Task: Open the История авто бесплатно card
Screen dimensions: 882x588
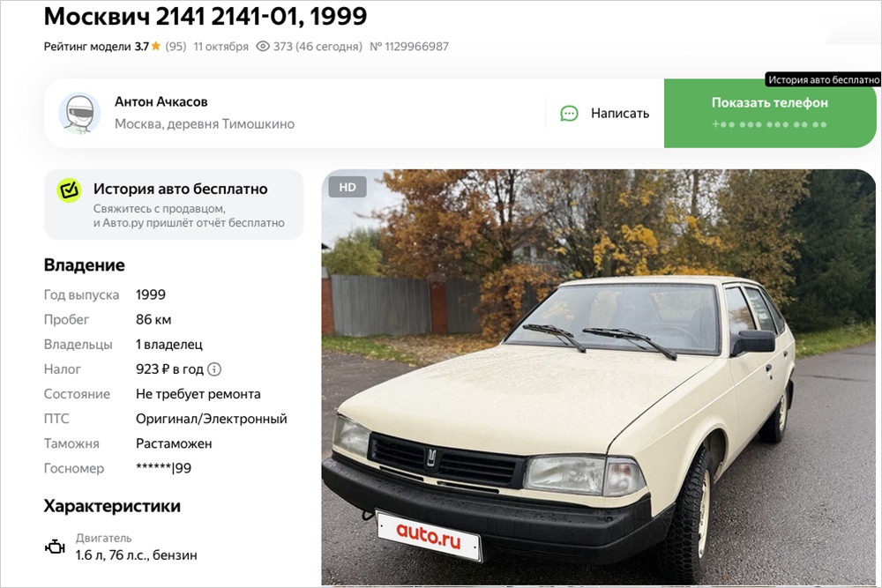Action: (174, 205)
